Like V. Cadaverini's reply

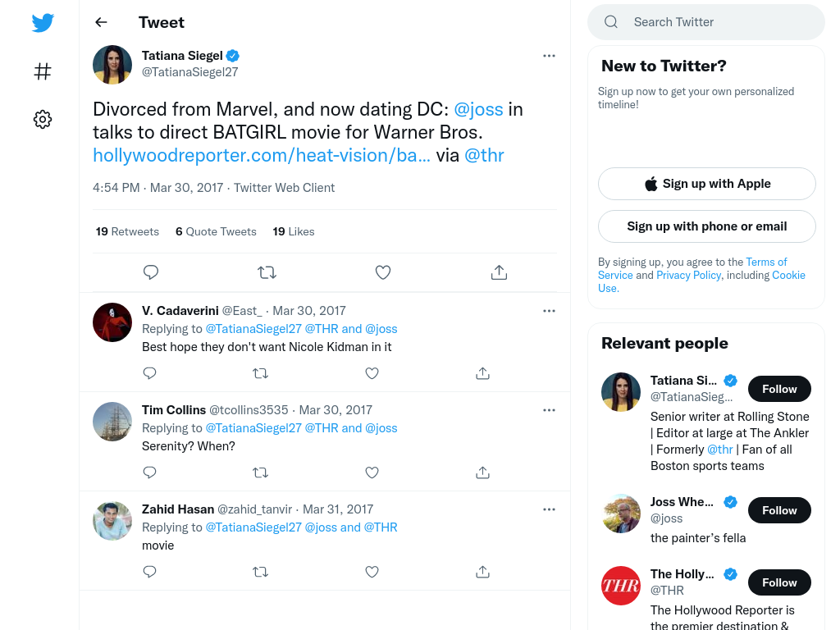point(372,373)
